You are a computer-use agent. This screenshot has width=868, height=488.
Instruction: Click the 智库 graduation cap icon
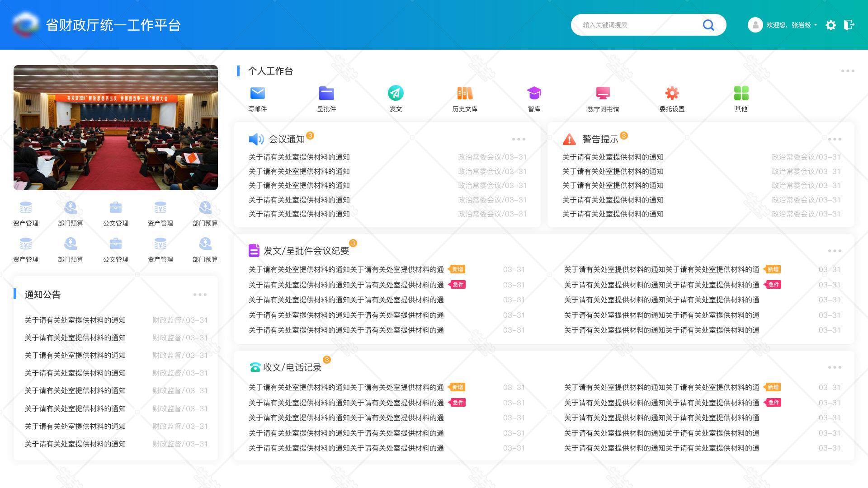534,94
